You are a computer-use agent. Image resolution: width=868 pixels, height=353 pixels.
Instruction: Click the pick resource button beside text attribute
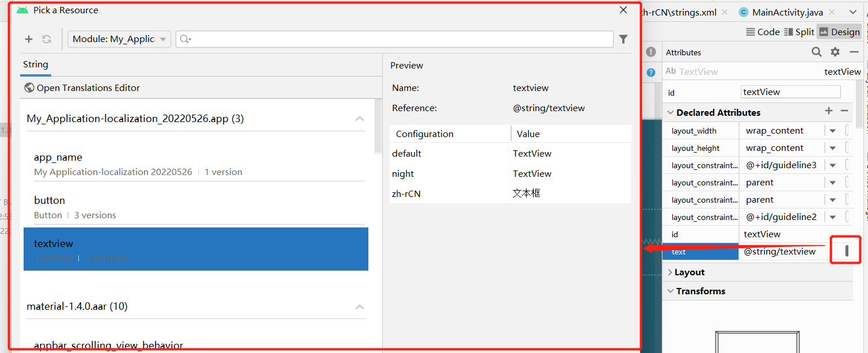[847, 251]
